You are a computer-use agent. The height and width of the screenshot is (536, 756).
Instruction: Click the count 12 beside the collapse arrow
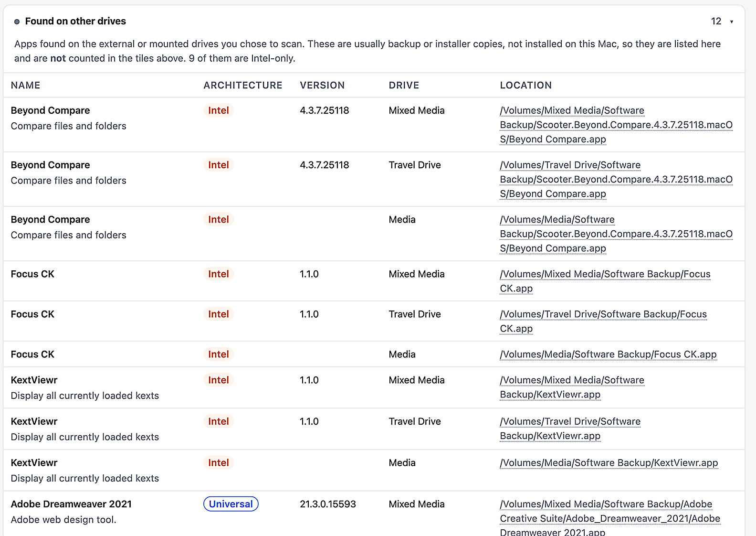(716, 21)
